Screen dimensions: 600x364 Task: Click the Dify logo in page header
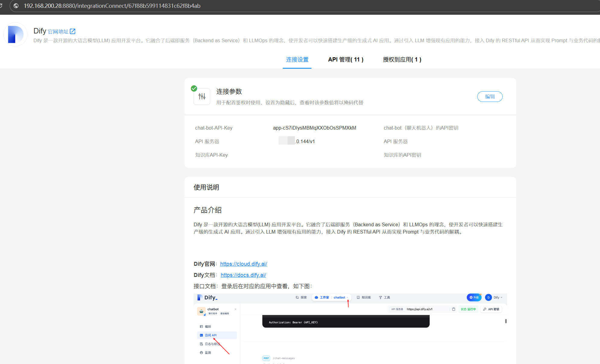tap(15, 34)
